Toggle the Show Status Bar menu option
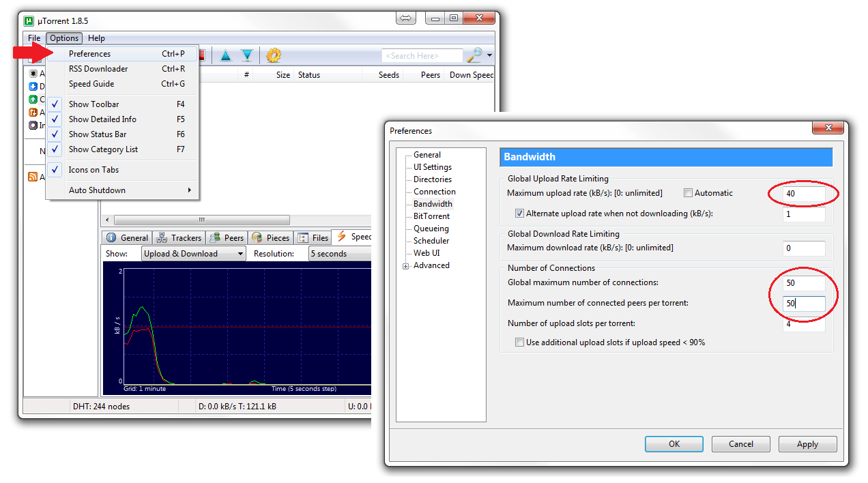Image resolution: width=868 pixels, height=483 pixels. (x=123, y=134)
